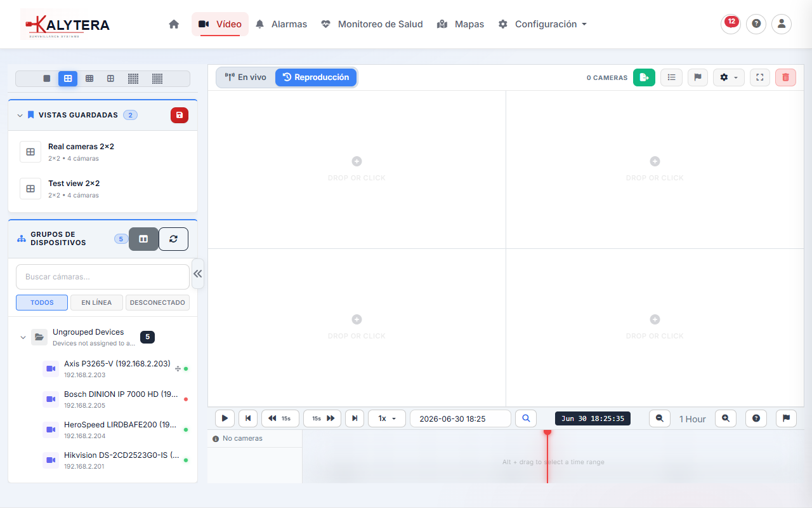
Task: Open the list view icon in video toolbar
Action: [671, 77]
